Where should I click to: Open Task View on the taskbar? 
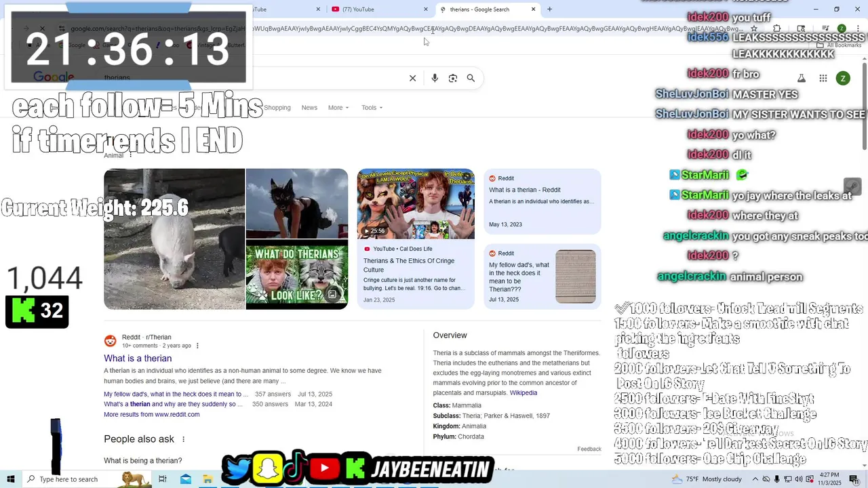pyautogui.click(x=163, y=479)
